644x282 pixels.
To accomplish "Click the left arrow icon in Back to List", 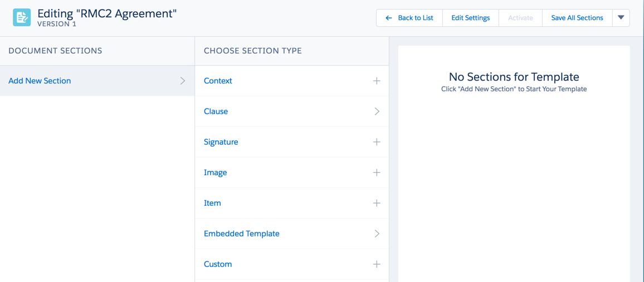I will tap(389, 18).
